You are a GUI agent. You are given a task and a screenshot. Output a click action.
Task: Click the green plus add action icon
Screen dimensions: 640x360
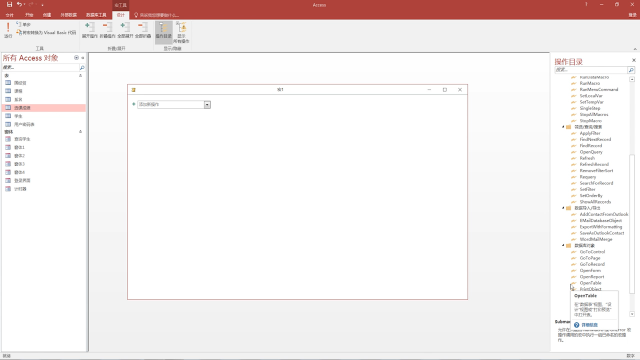(x=133, y=104)
